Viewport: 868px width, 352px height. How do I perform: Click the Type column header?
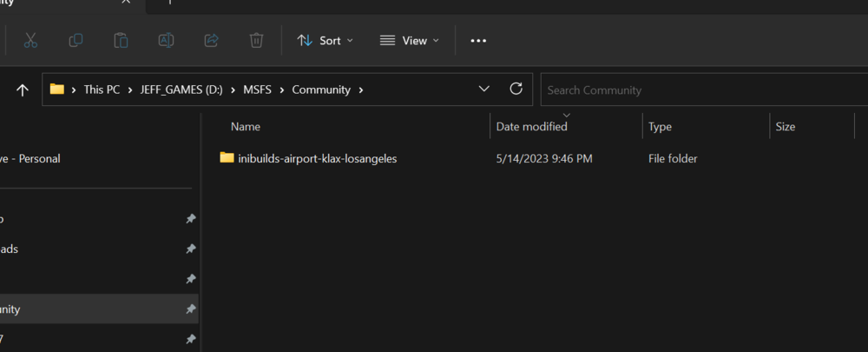point(660,127)
